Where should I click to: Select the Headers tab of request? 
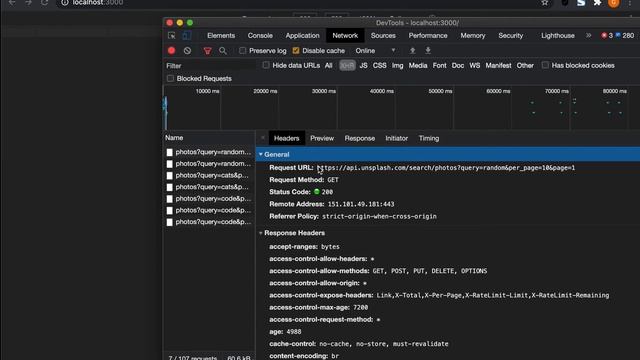point(287,138)
